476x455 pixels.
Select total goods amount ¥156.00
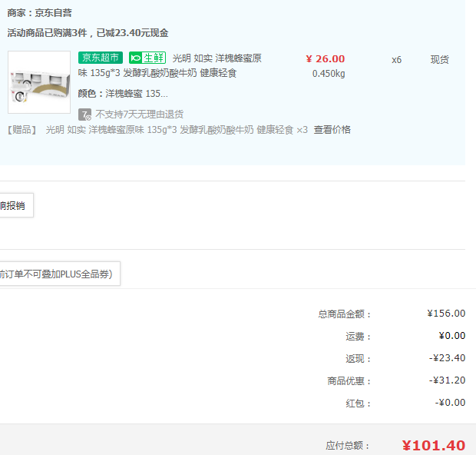(446, 313)
